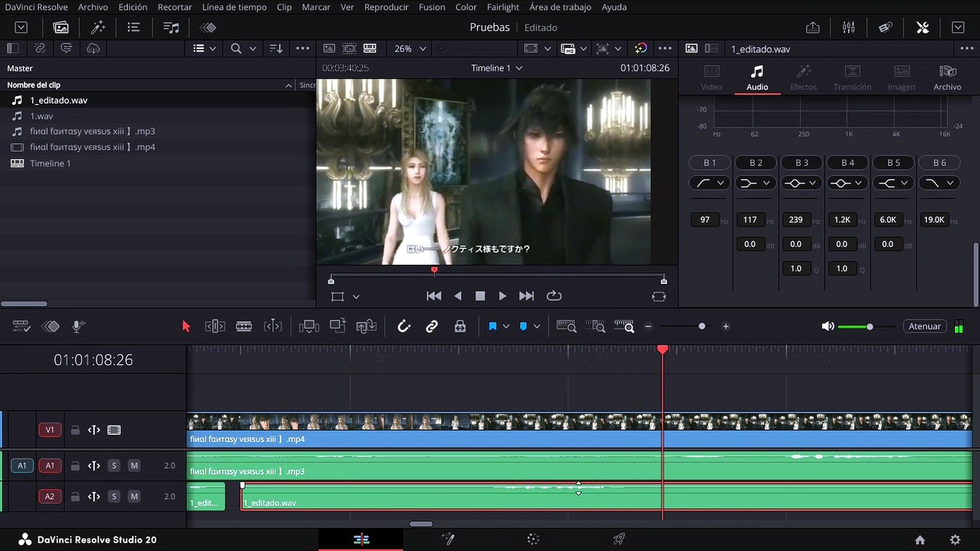Play the timeline forward
980x551 pixels.
point(502,296)
